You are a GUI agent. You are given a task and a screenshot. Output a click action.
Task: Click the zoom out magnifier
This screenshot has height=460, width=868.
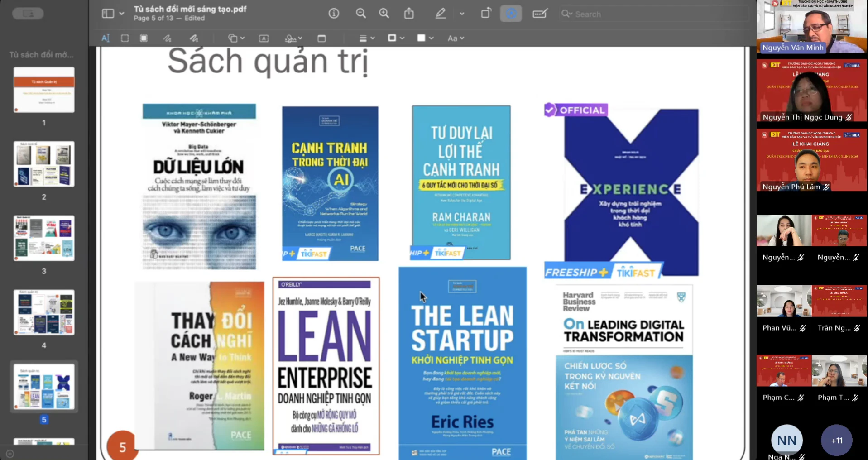pyautogui.click(x=361, y=14)
